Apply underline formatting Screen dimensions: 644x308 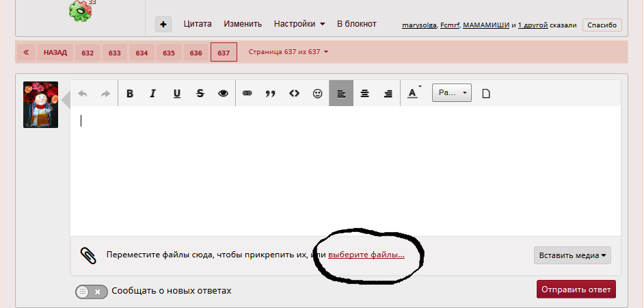(x=176, y=94)
